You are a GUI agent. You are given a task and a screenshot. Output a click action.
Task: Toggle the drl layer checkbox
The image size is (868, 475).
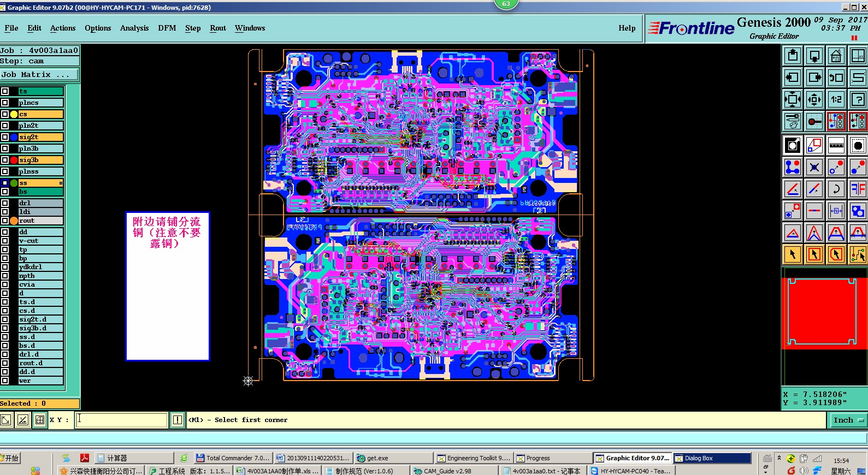pyautogui.click(x=5, y=203)
